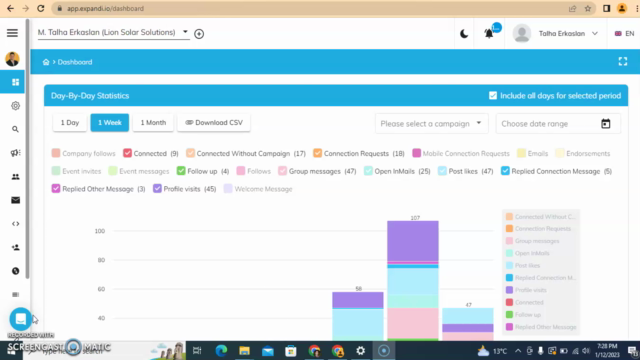Reload the page in the browser
This screenshot has height=360, width=640.
40,8
